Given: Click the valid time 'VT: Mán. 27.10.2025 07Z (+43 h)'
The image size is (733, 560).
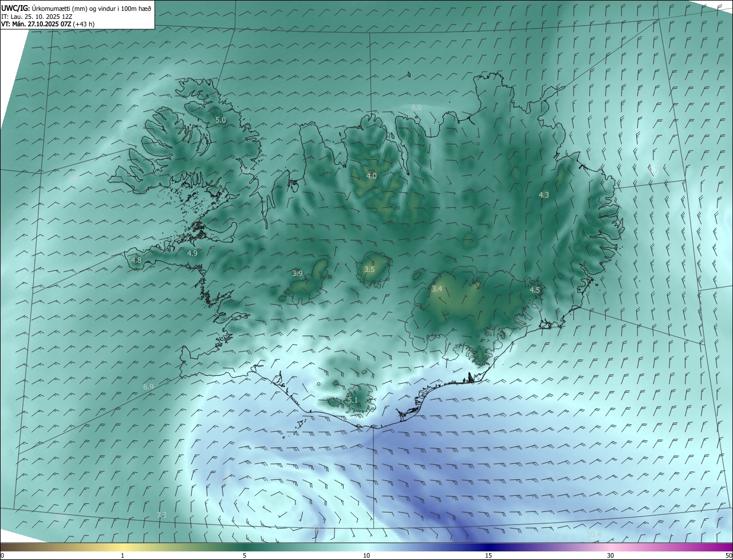Looking at the screenshot, I should click(x=48, y=25).
